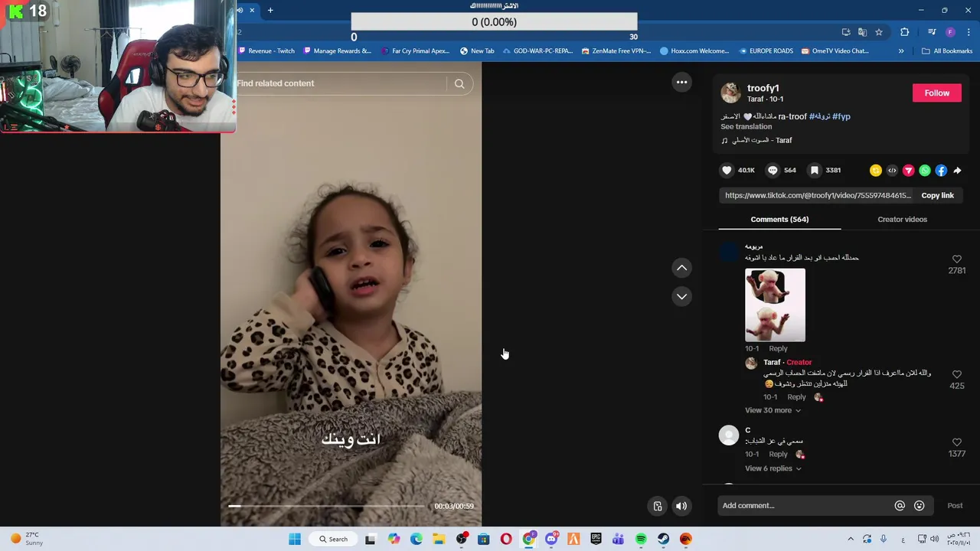Follow the troofy1 account
The width and height of the screenshot is (980, 551).
click(x=936, y=93)
